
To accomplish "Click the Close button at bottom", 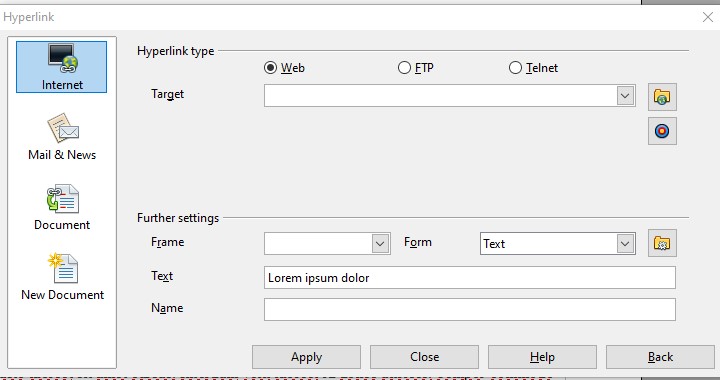I will pyautogui.click(x=424, y=357).
